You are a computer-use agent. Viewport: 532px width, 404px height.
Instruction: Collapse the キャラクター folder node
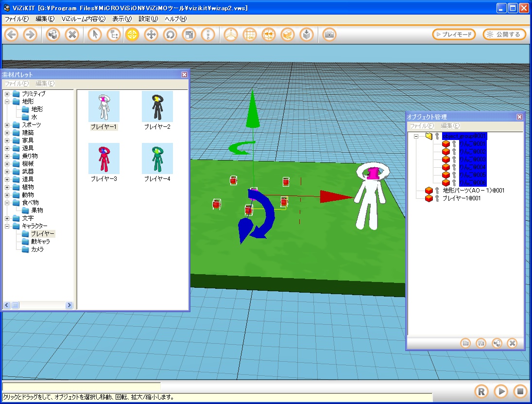tap(7, 226)
